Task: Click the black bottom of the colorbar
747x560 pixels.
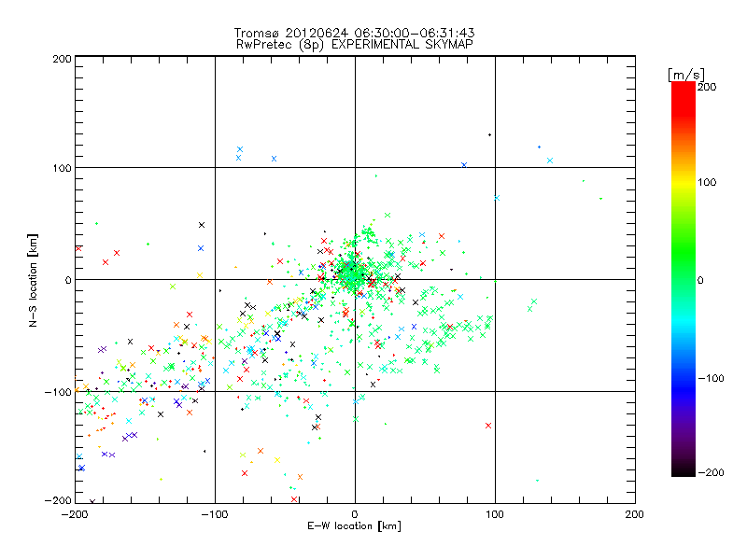Action: tap(684, 471)
